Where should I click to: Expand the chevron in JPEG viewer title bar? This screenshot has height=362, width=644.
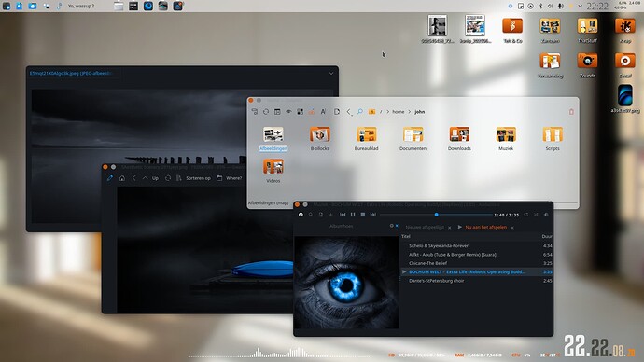(331, 74)
